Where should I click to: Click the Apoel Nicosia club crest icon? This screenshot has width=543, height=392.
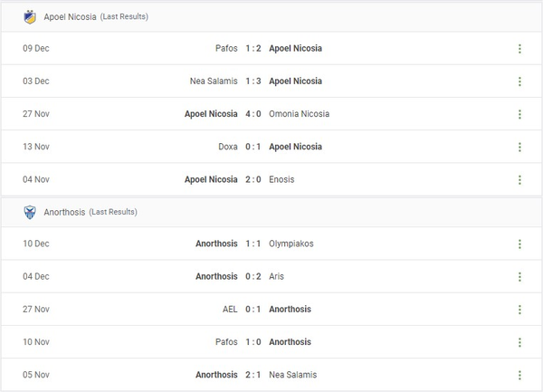[30, 16]
